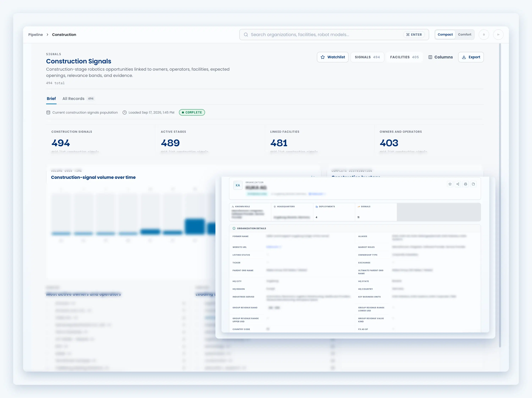Screen dimensions: 532x398
Task: Click the COMPLETE status badge
Action: pos(192,113)
